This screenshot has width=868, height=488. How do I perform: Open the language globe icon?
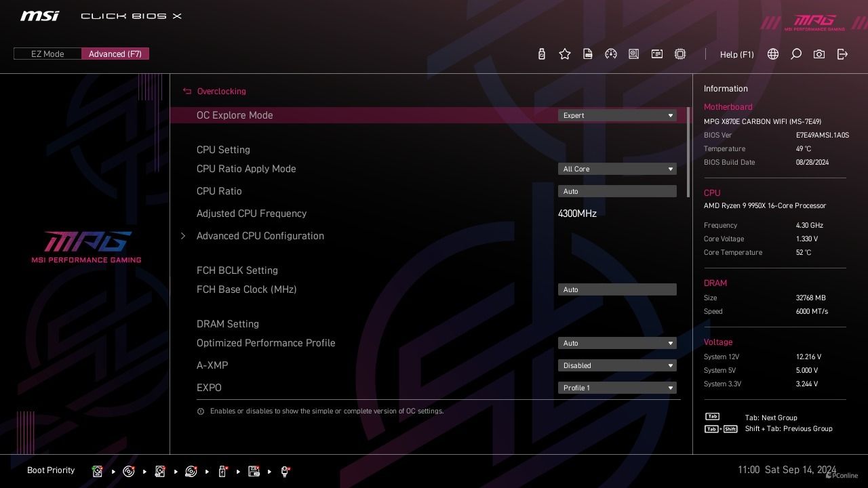(x=773, y=54)
